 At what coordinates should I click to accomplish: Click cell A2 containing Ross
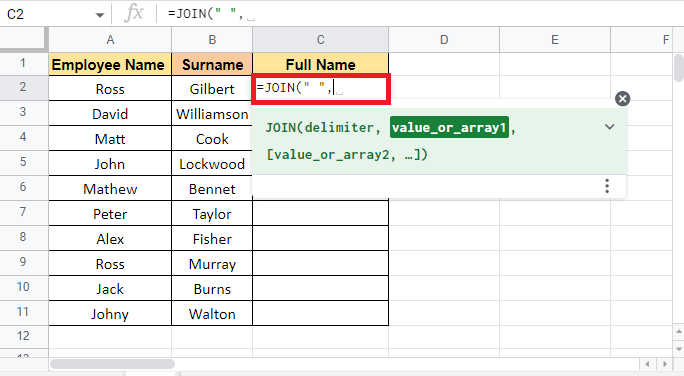coord(110,89)
